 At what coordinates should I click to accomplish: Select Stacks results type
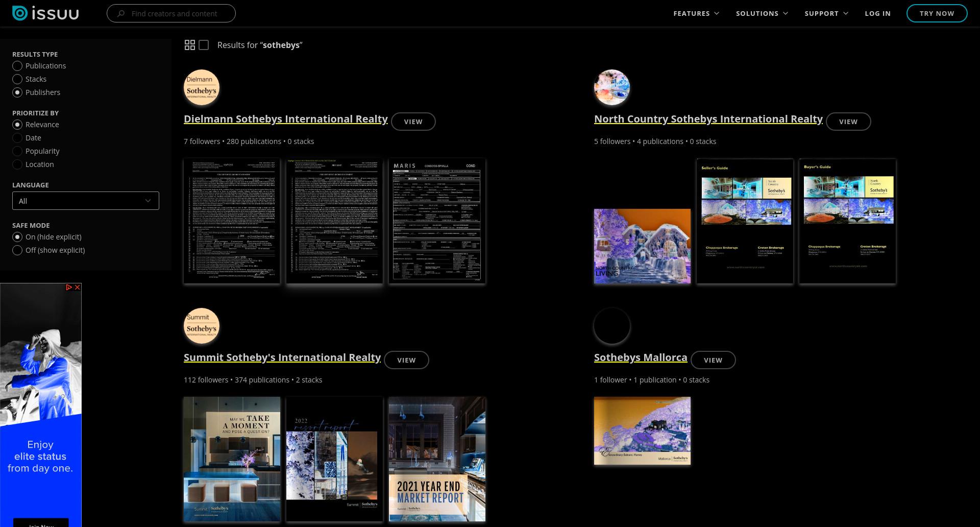30,79
